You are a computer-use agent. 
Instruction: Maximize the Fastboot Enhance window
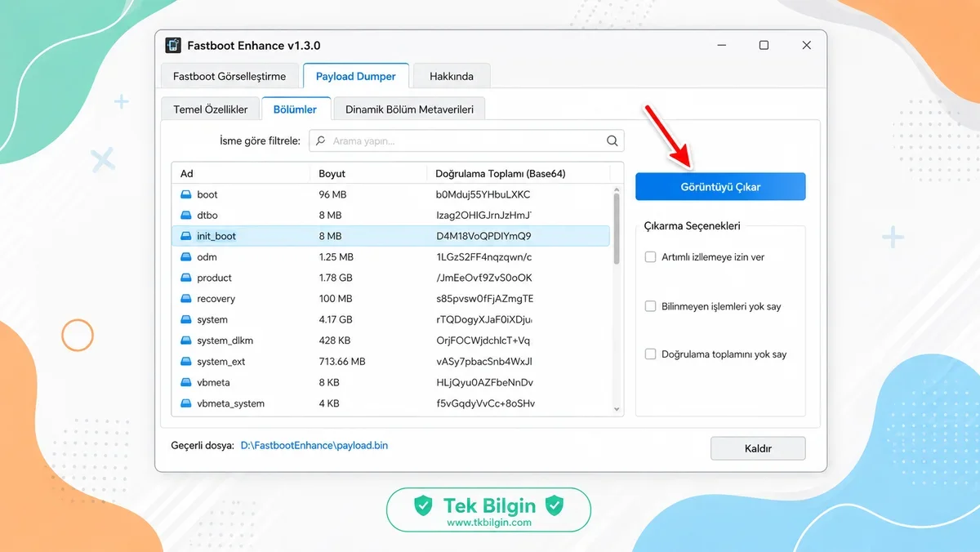(x=764, y=46)
